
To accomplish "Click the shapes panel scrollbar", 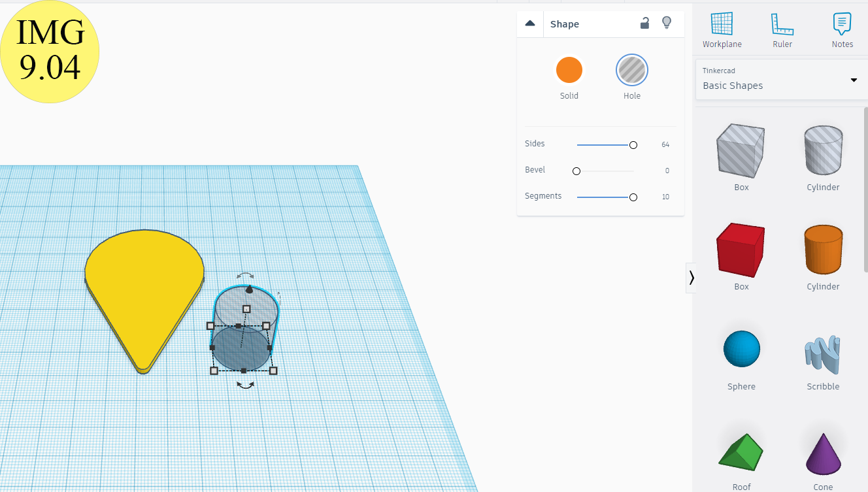I will (x=865, y=189).
